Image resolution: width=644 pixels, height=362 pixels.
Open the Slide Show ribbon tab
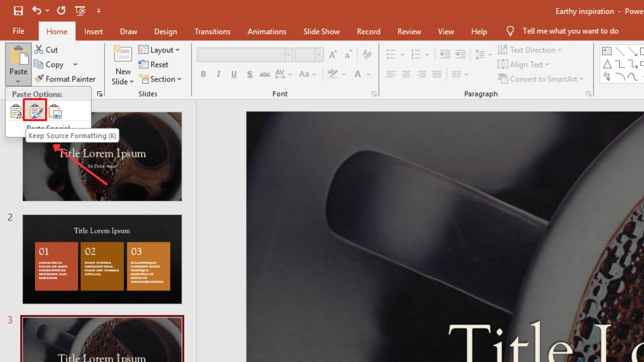tap(321, 31)
